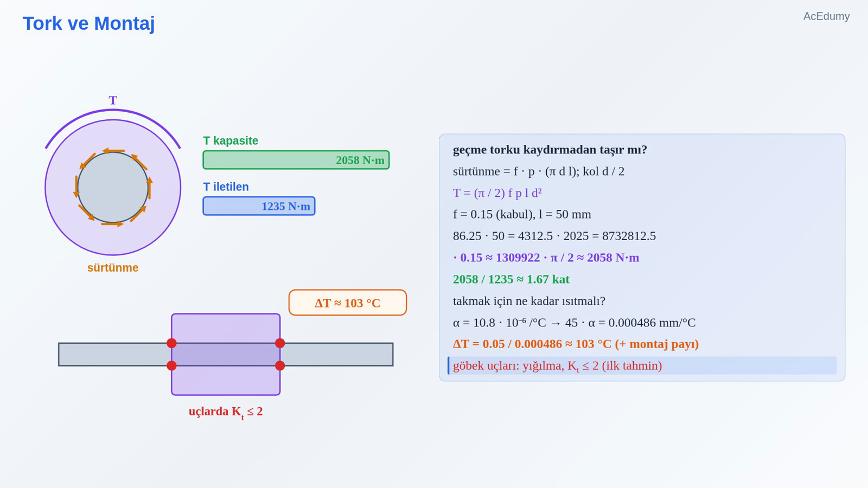Click the bottom-left red stress point
Viewport: 868px width, 488px height.
[x=171, y=366]
